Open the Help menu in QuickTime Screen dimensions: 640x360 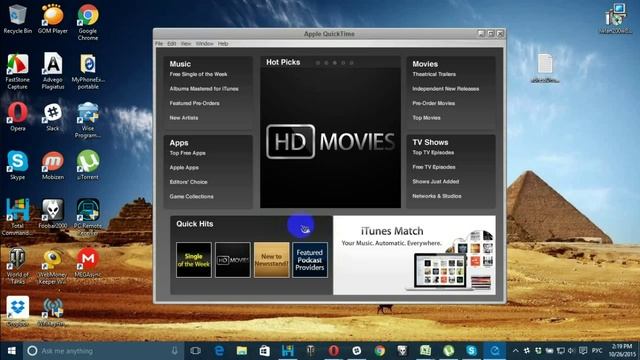click(223, 44)
